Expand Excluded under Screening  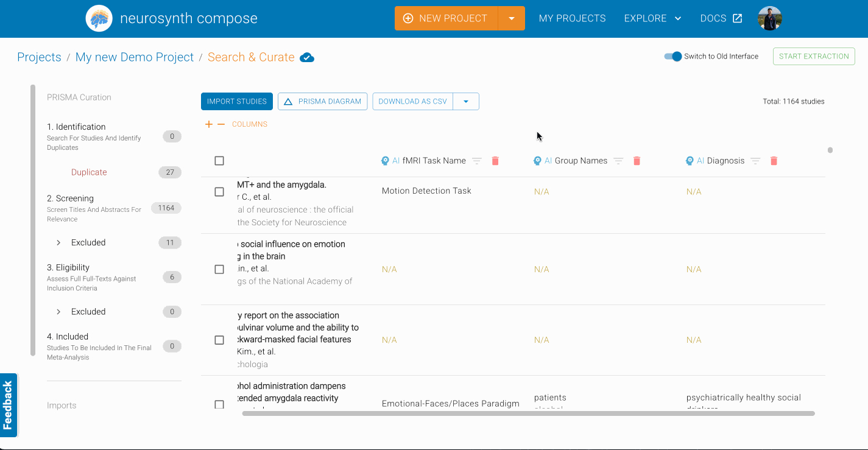pos(58,242)
